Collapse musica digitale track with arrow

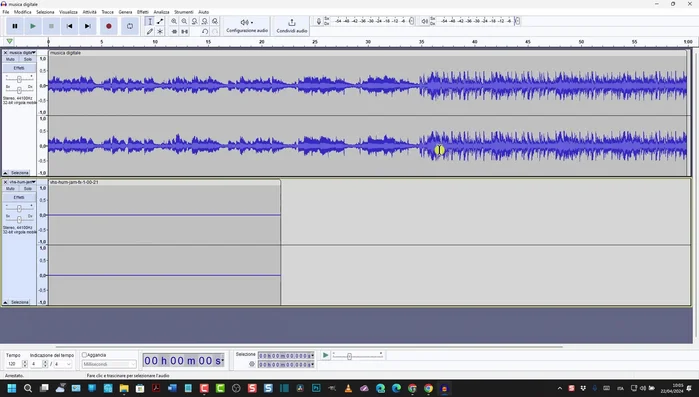(x=5, y=172)
